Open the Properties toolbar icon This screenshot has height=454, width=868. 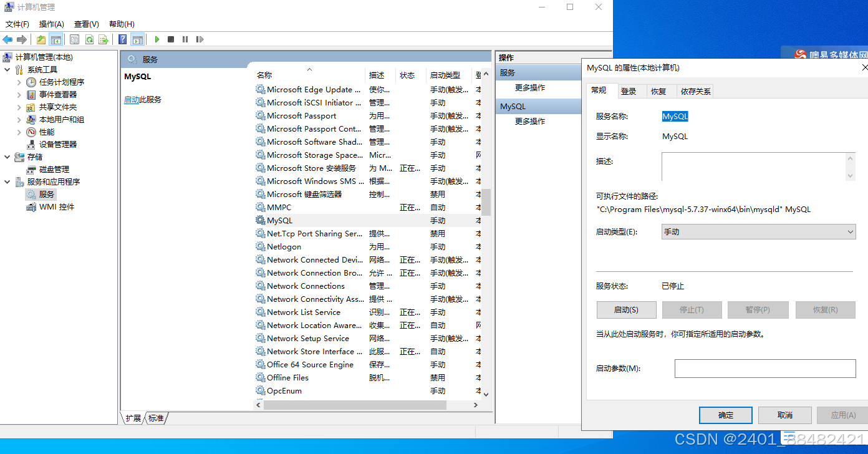click(75, 39)
